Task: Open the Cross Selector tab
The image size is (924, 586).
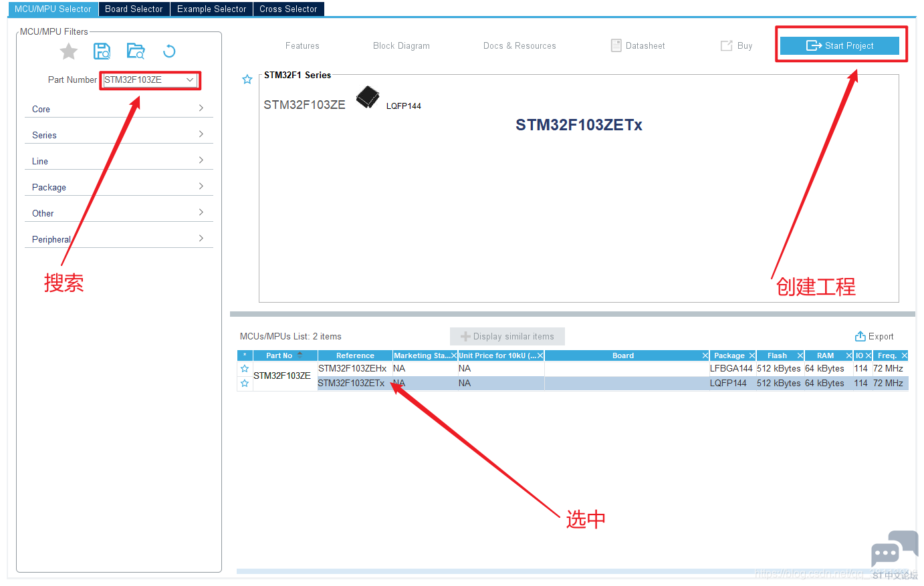Action: pos(288,9)
